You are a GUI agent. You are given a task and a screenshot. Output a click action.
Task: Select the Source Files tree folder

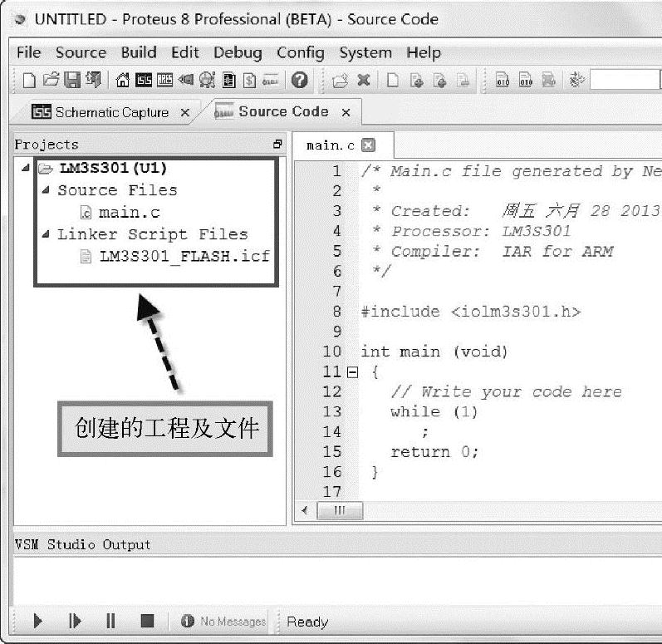pyautogui.click(x=117, y=190)
